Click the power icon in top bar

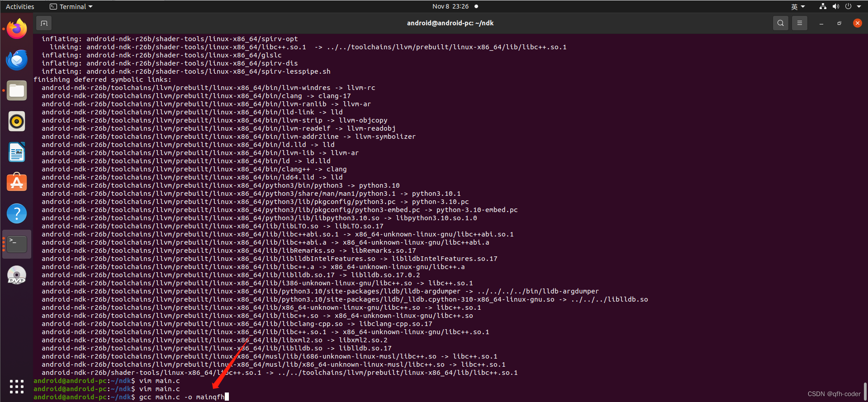(x=848, y=6)
